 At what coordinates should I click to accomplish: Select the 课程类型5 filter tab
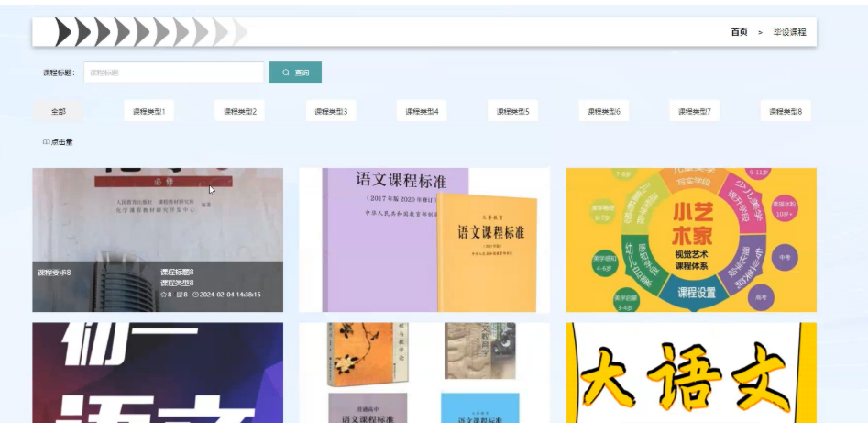click(x=512, y=111)
